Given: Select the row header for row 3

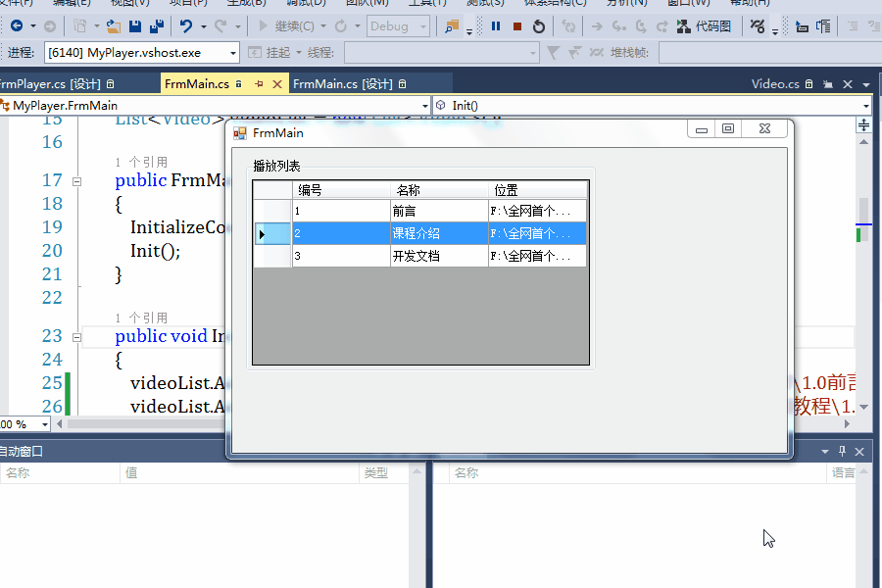Looking at the screenshot, I should [272, 256].
